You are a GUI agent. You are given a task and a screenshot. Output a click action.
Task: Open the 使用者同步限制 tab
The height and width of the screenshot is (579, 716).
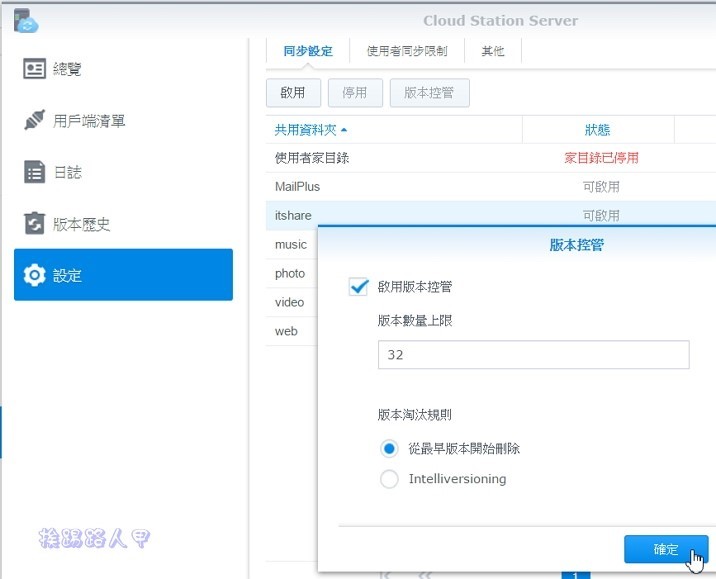tap(407, 51)
